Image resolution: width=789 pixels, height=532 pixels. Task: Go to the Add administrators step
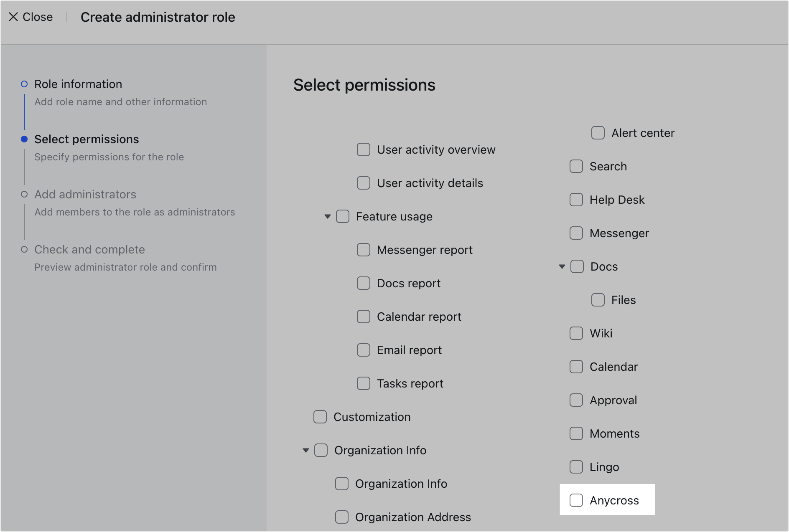click(85, 194)
